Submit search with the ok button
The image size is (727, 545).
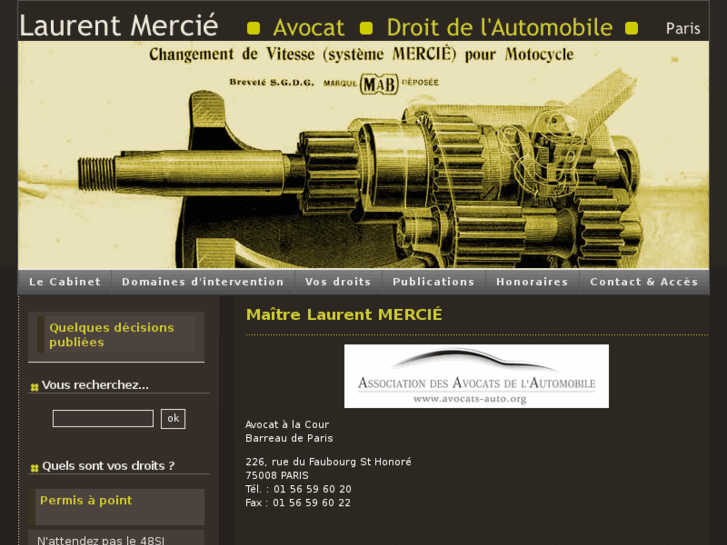tap(173, 419)
